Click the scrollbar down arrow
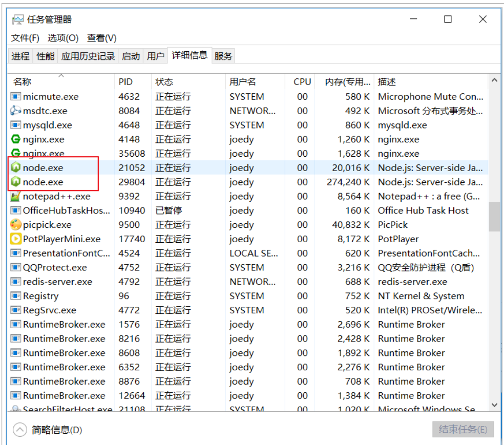This screenshot has width=504, height=445. point(494,405)
